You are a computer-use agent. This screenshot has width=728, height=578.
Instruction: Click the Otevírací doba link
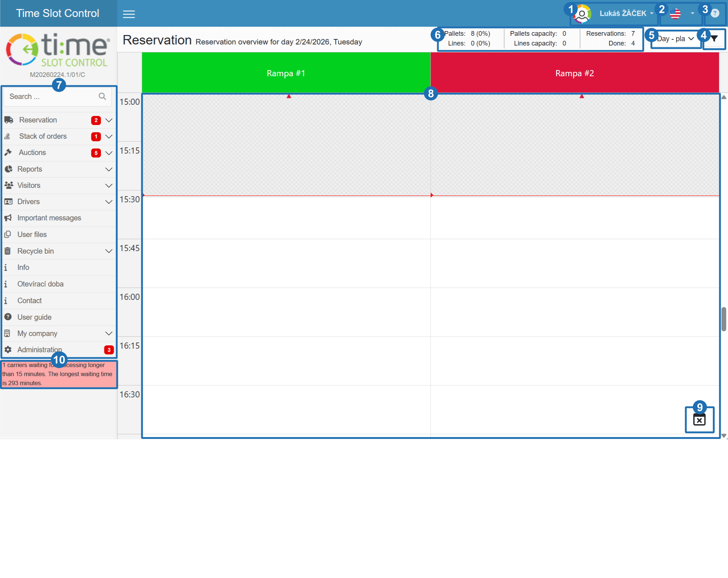click(x=40, y=284)
